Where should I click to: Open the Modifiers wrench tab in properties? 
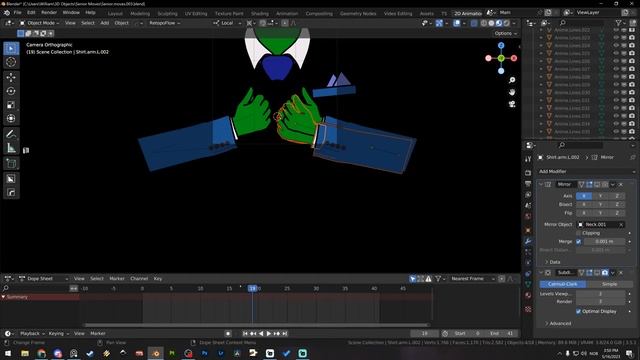528,241
